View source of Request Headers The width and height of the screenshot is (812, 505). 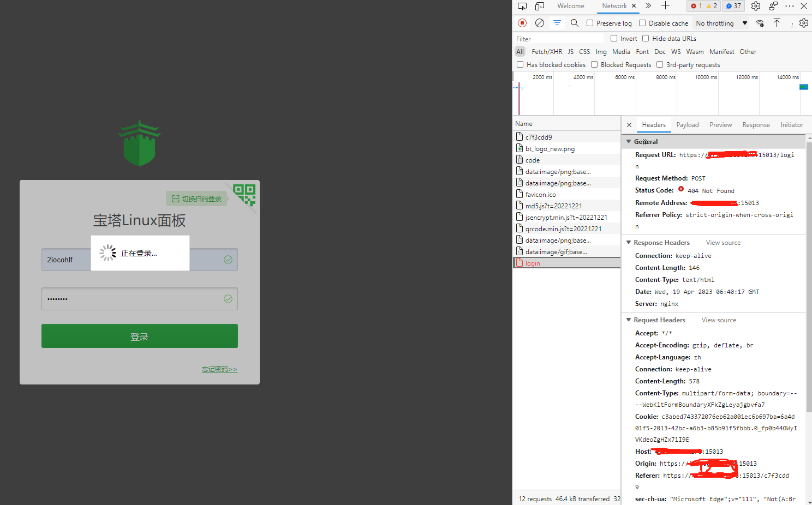coord(719,320)
